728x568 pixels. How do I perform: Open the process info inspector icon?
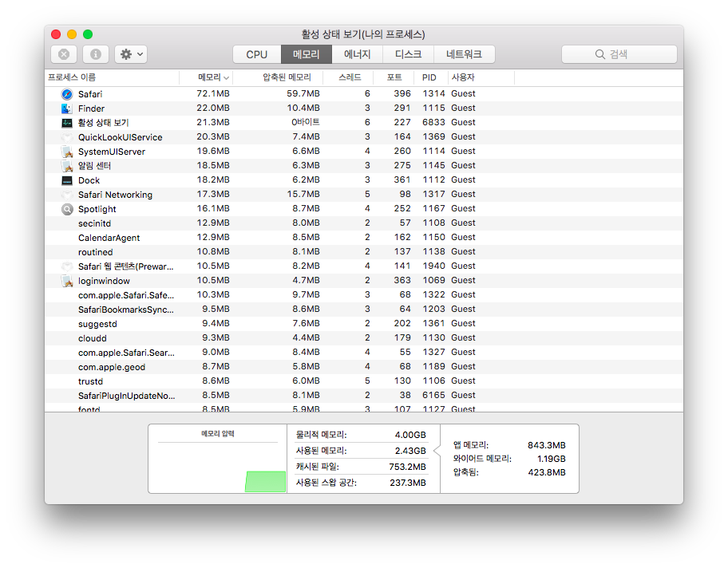click(96, 54)
